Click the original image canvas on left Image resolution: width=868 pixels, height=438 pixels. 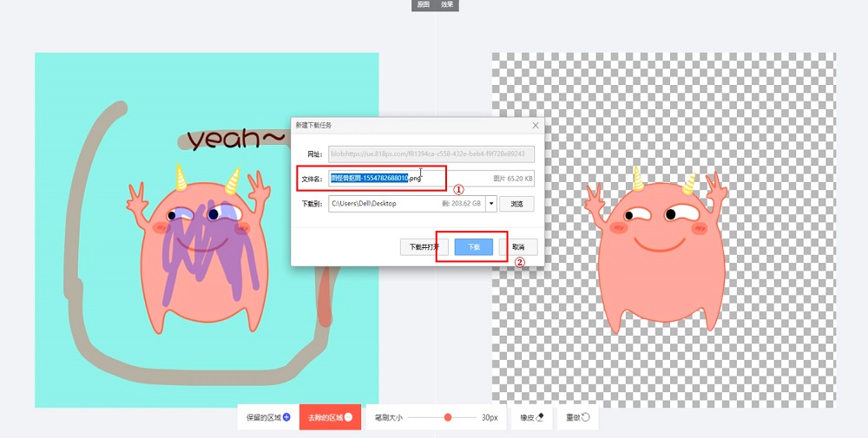[207, 230]
